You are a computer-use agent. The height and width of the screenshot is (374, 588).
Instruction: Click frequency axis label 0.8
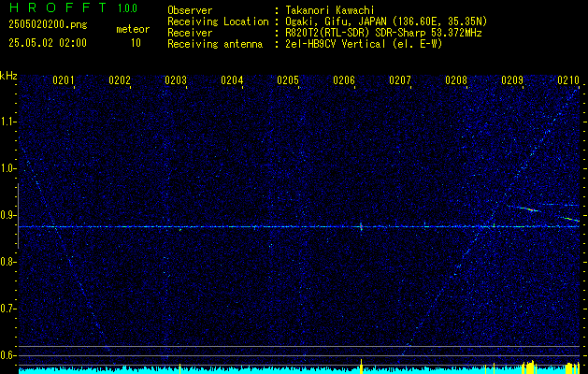click(7, 262)
